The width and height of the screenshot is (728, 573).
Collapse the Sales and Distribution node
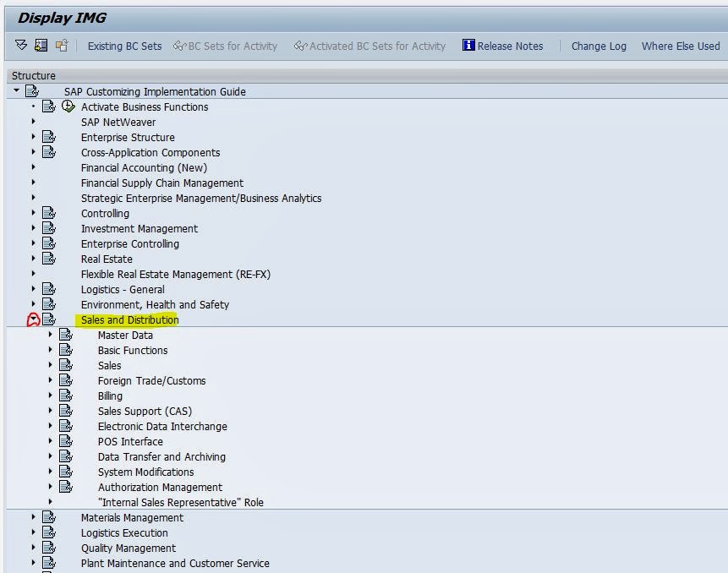pos(33,319)
